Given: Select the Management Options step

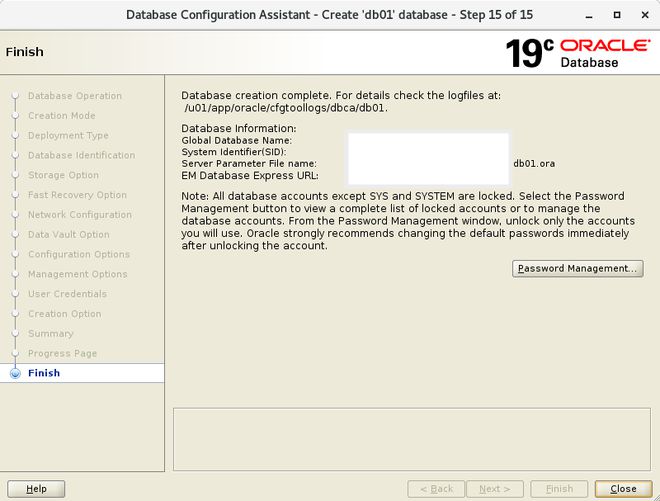Looking at the screenshot, I should pyautogui.click(x=77, y=274).
